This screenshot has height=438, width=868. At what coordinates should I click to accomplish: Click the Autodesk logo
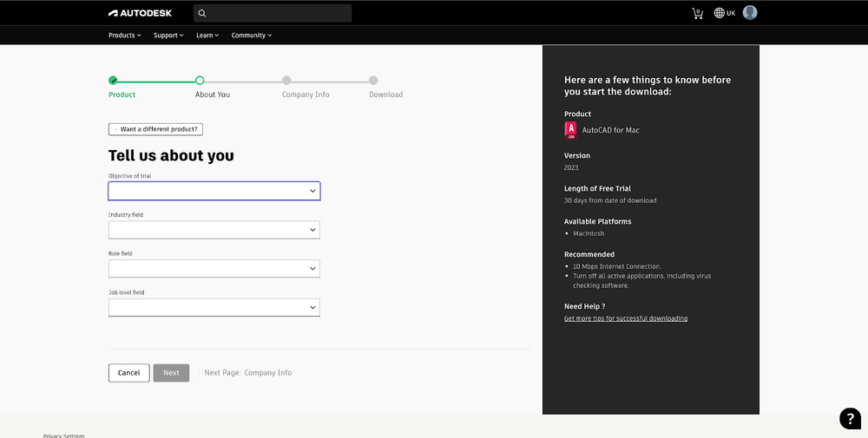(140, 13)
